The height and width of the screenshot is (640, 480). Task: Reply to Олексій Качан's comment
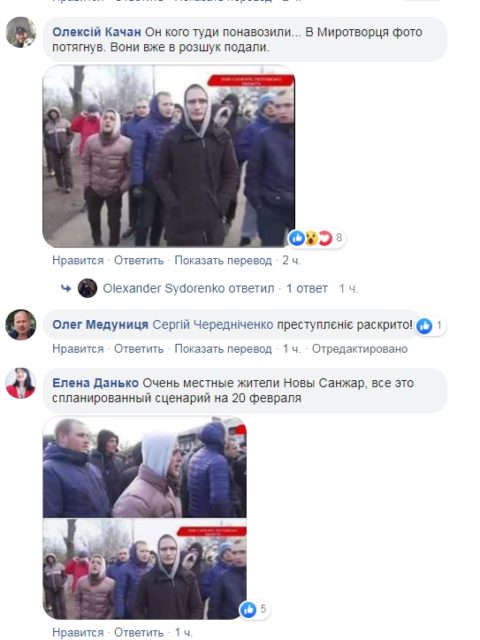(139, 260)
